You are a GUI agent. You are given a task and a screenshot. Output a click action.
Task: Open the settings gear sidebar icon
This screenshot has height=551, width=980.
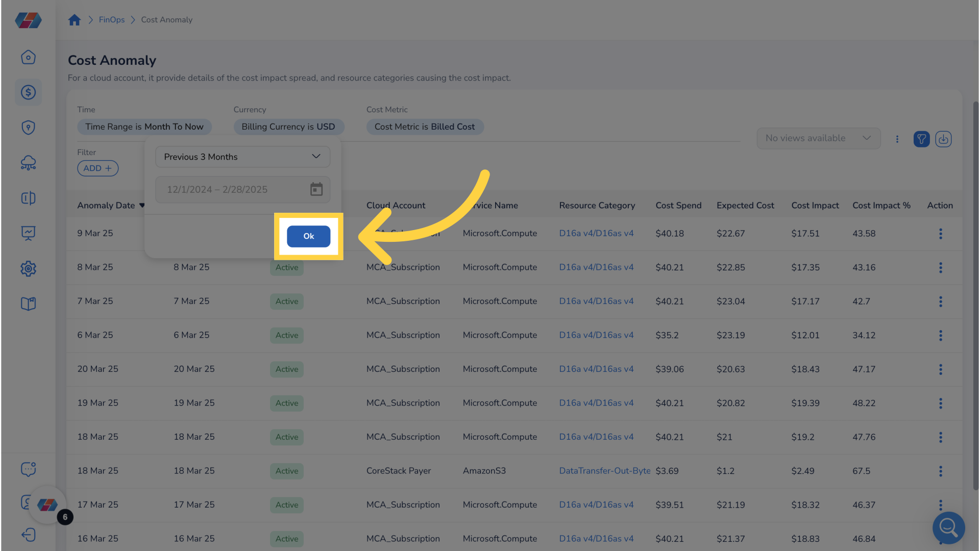click(x=28, y=268)
